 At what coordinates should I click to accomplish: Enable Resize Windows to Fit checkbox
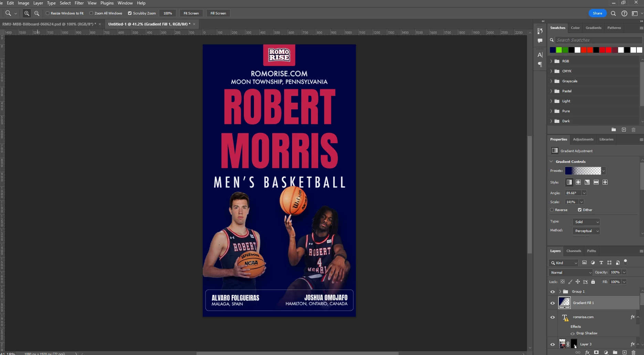(47, 13)
